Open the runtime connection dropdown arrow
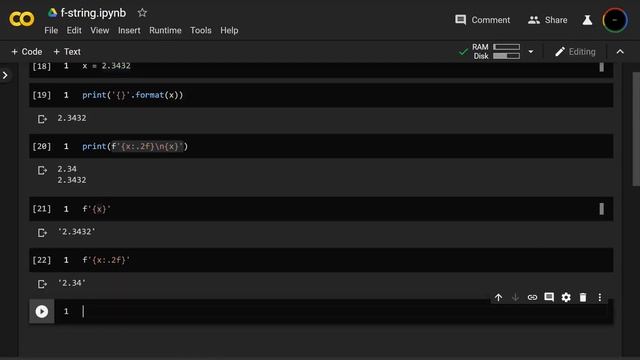The height and width of the screenshot is (360, 640). (x=531, y=52)
